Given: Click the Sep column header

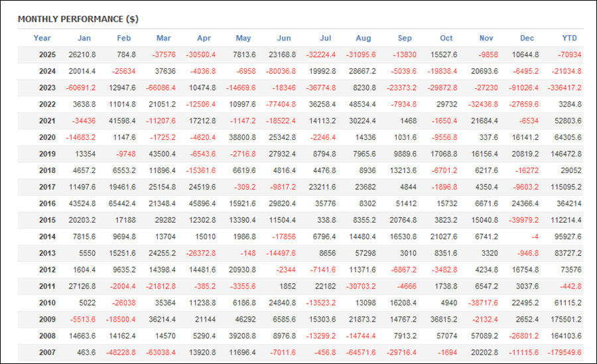Looking at the screenshot, I should click(405, 38).
